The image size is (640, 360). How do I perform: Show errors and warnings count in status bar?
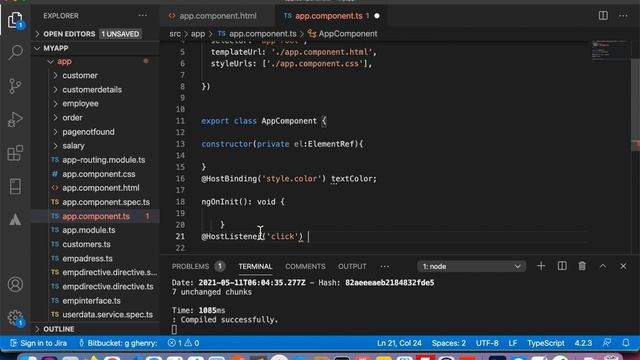[x=183, y=343]
